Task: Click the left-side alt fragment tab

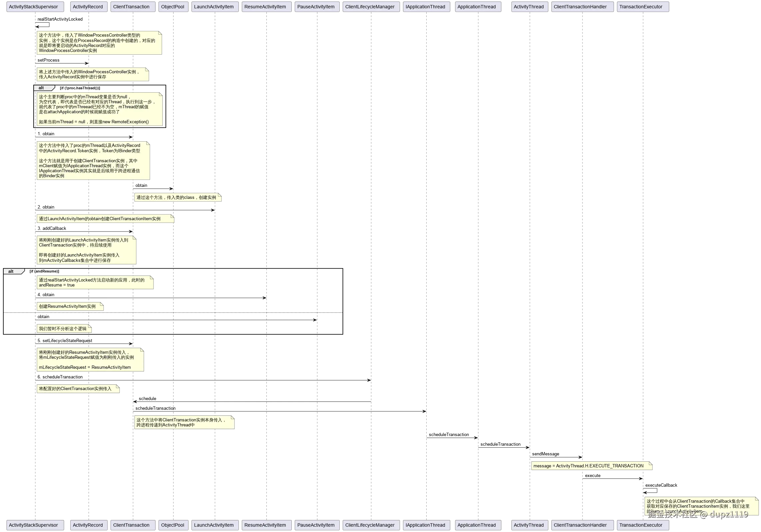Action: click(x=11, y=271)
